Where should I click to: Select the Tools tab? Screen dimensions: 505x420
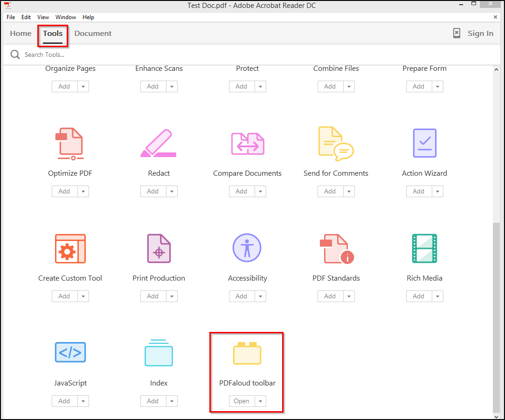click(53, 33)
